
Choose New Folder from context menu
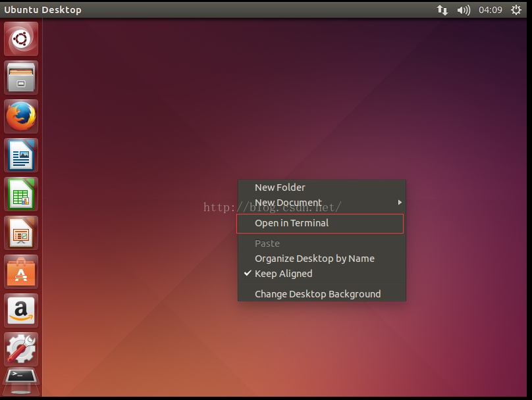click(322, 187)
